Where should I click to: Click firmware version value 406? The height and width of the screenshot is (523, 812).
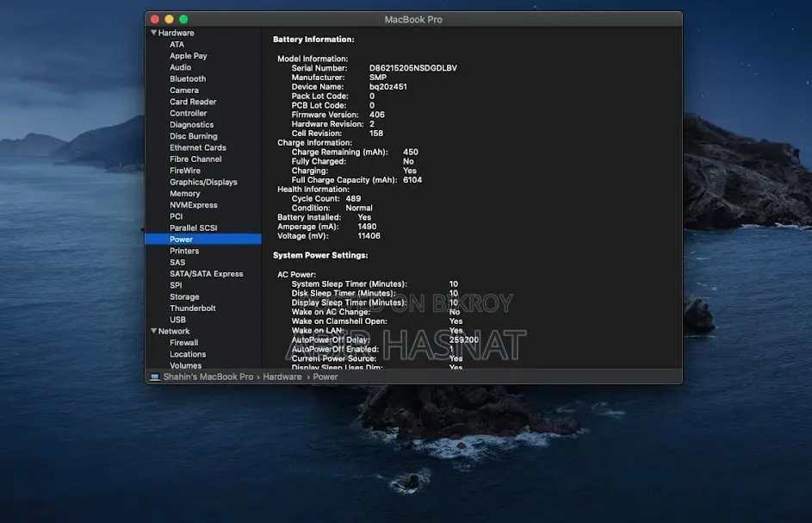coord(376,115)
